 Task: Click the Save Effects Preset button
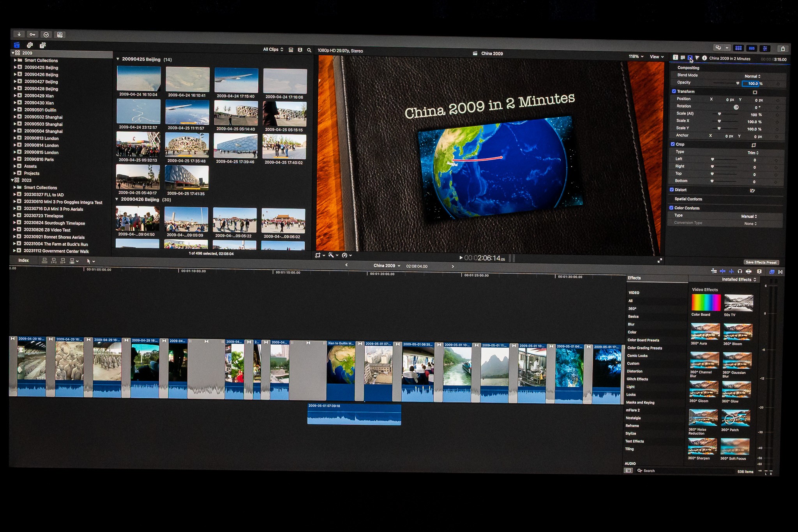(x=761, y=262)
